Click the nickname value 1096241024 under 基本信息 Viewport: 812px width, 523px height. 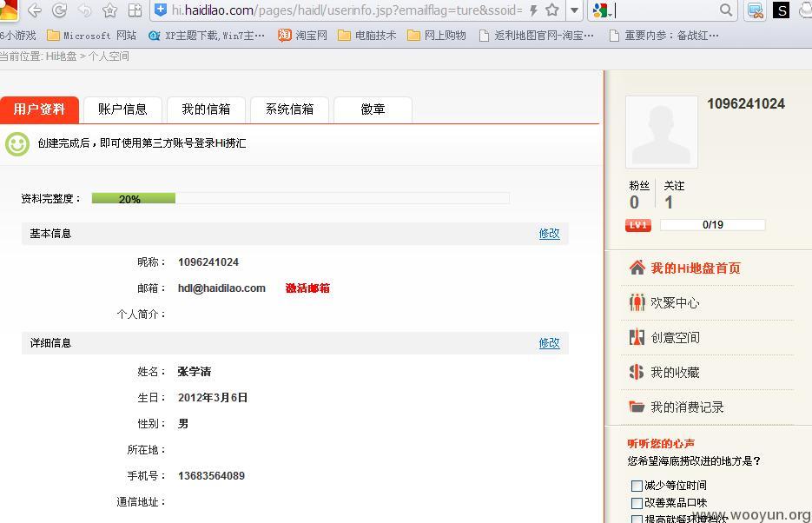pos(208,262)
